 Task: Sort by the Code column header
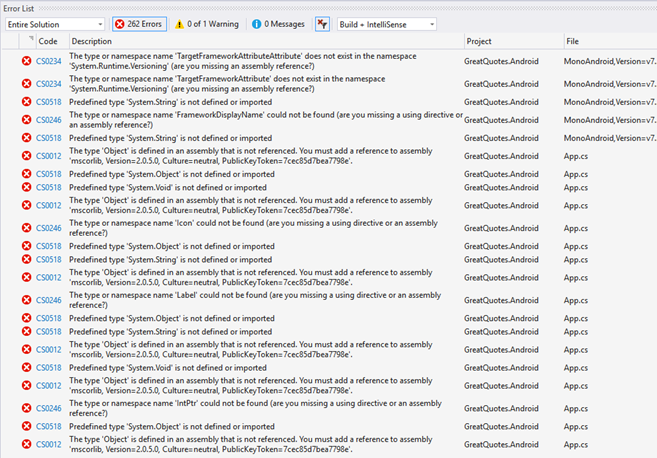[x=48, y=41]
